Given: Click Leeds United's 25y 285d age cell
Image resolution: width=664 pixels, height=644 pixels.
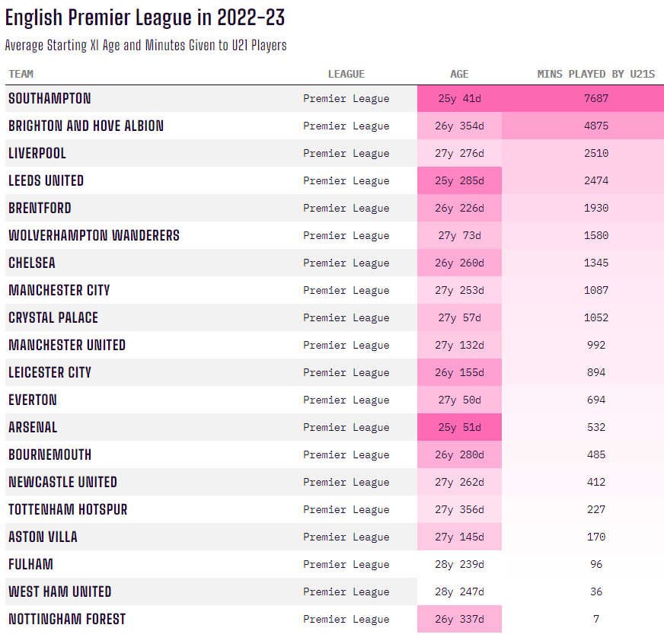Looking at the screenshot, I should (x=459, y=180).
